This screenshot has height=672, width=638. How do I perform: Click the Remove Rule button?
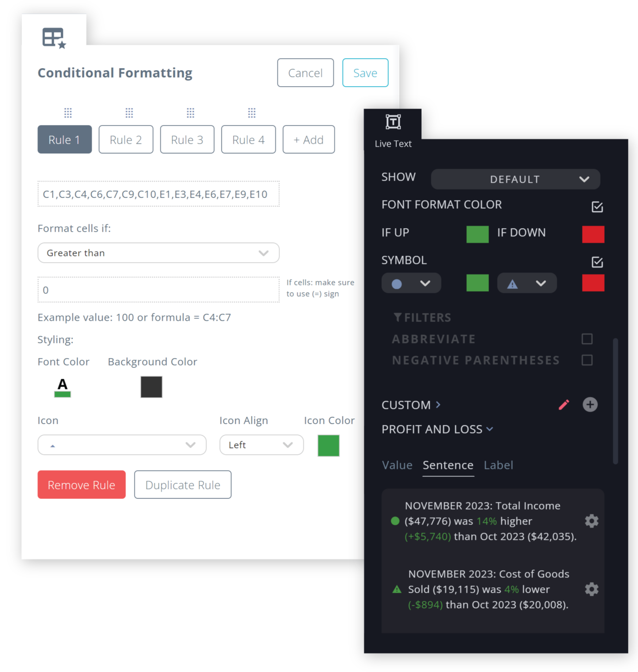coord(81,484)
